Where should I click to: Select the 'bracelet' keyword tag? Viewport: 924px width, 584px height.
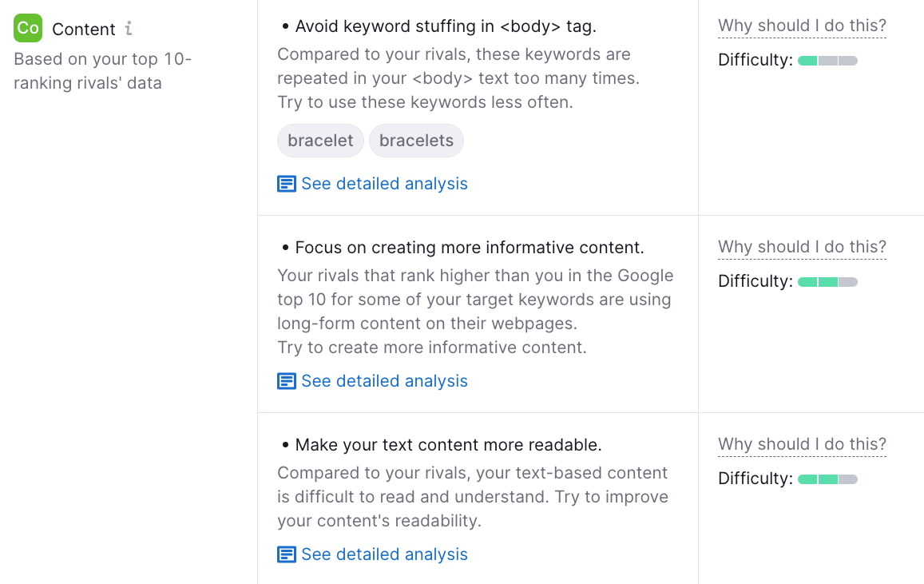[320, 140]
